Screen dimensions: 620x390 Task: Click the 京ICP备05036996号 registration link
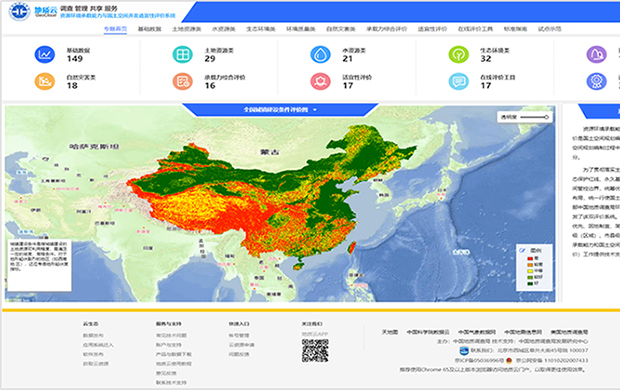tap(479, 360)
